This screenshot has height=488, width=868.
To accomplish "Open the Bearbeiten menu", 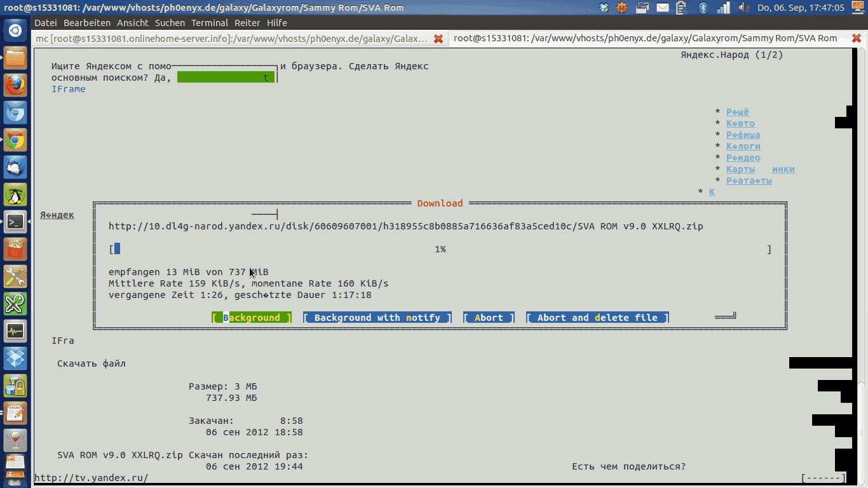I will pyautogui.click(x=88, y=22).
